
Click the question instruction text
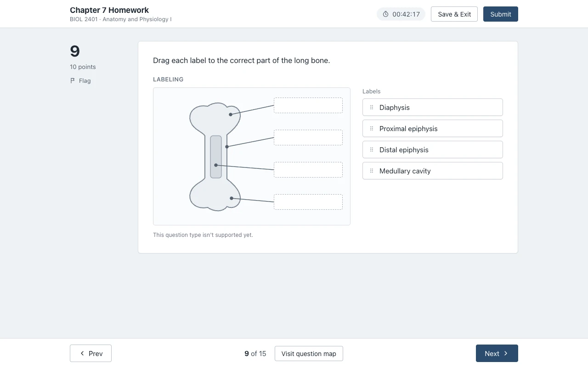point(242,60)
